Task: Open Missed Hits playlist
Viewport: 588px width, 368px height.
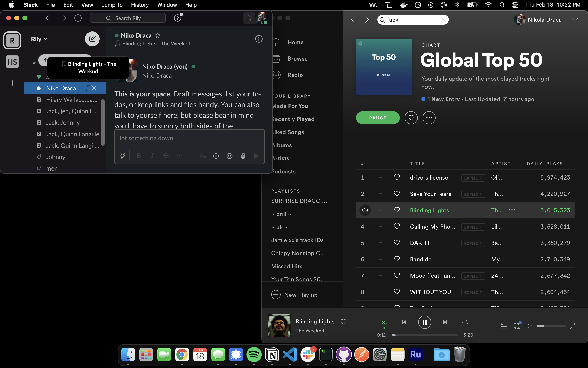Action: [x=287, y=266]
